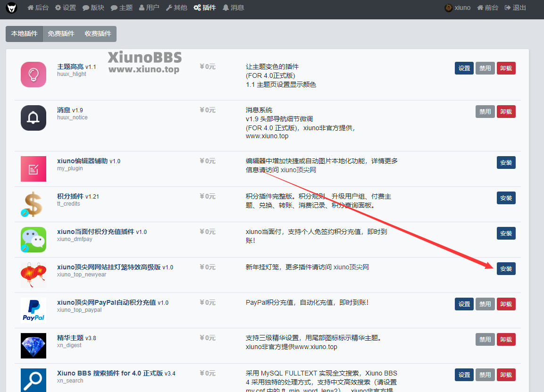
Task: Open Xiuno BBS 搜索插件 title link
Action: tap(109, 373)
